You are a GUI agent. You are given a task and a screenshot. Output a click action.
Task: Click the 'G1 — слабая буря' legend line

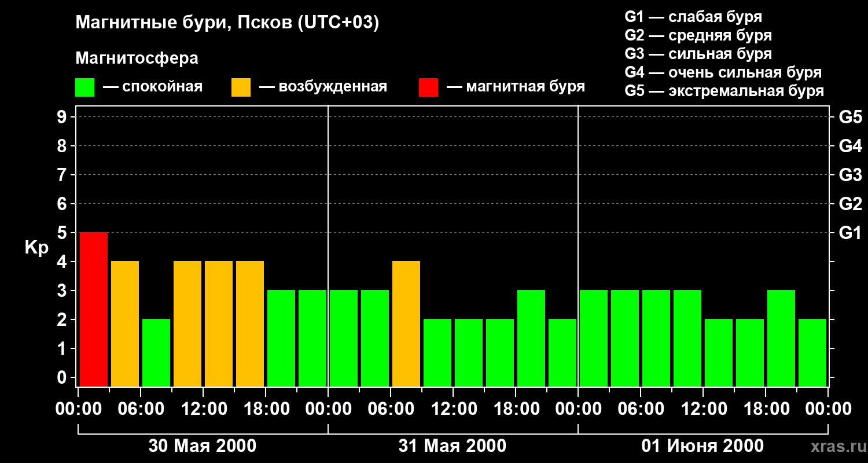tap(693, 17)
